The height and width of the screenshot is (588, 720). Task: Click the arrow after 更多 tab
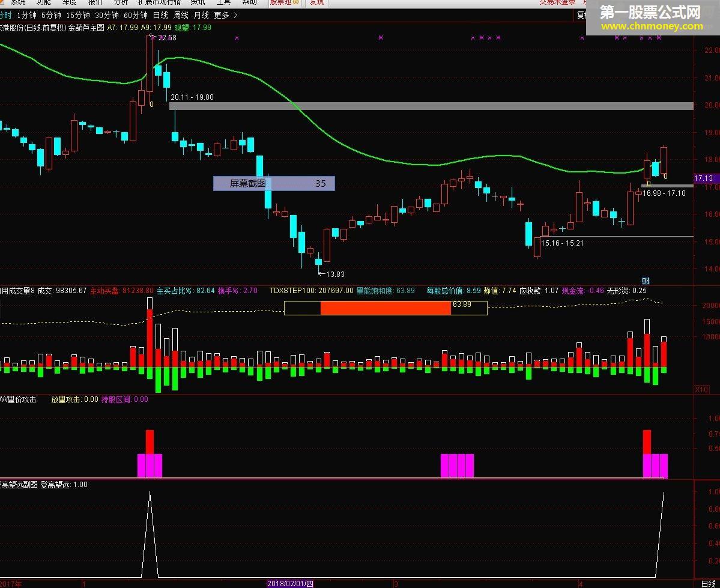235,15
